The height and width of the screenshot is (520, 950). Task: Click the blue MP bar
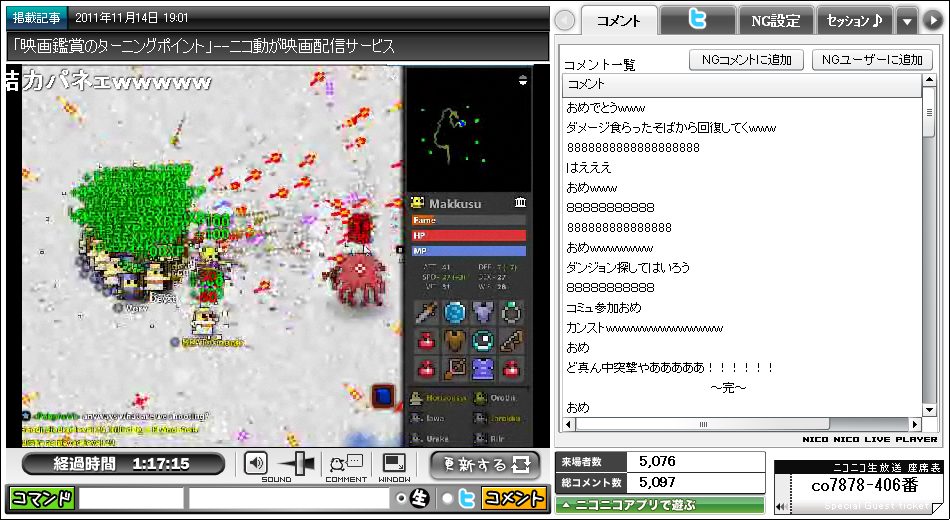pyautogui.click(x=468, y=251)
